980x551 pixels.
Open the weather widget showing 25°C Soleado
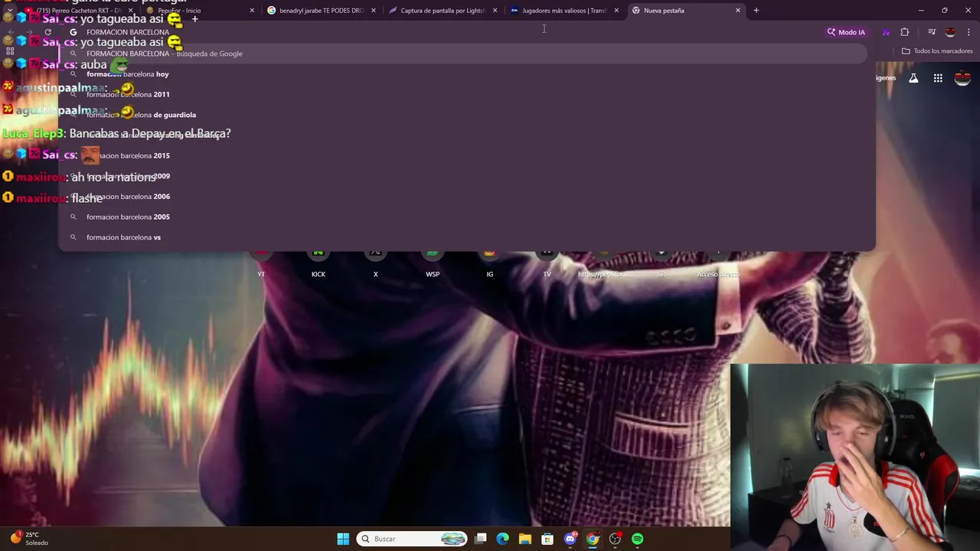29,539
